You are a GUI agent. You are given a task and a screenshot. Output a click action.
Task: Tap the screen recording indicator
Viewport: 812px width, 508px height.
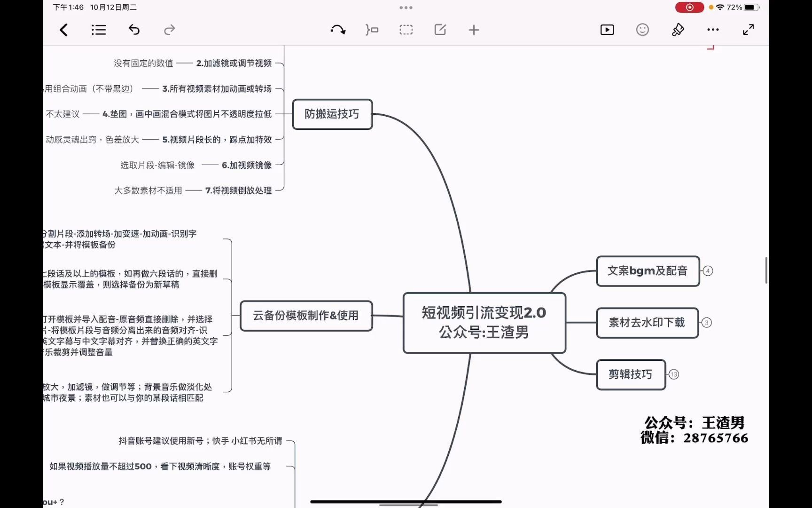coord(689,7)
